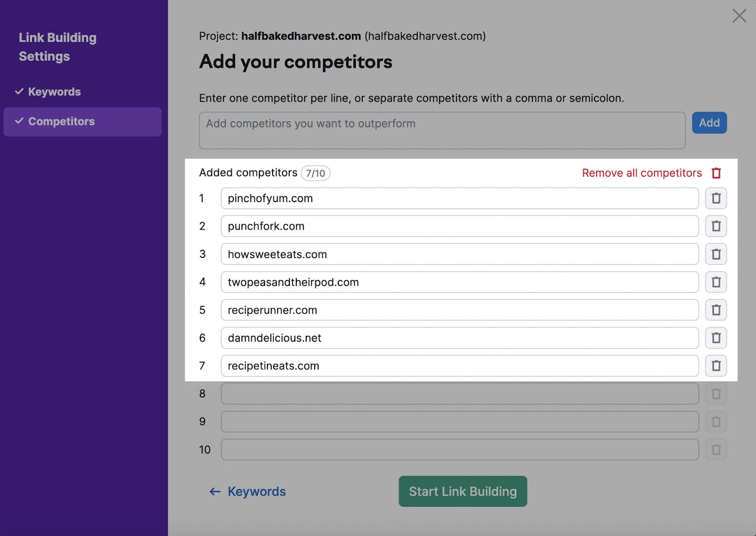This screenshot has width=756, height=536.
Task: Click the Remove all competitors link
Action: point(641,173)
